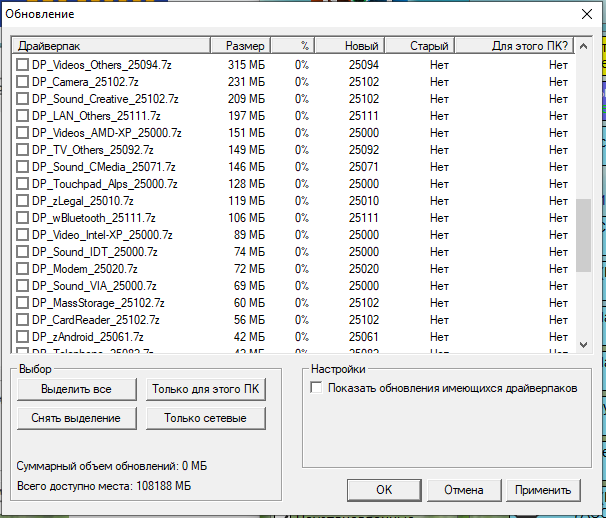This screenshot has height=518, width=606.
Task: Enable the DP_LAN_Others_25111.7z checkbox
Action: click(23, 116)
